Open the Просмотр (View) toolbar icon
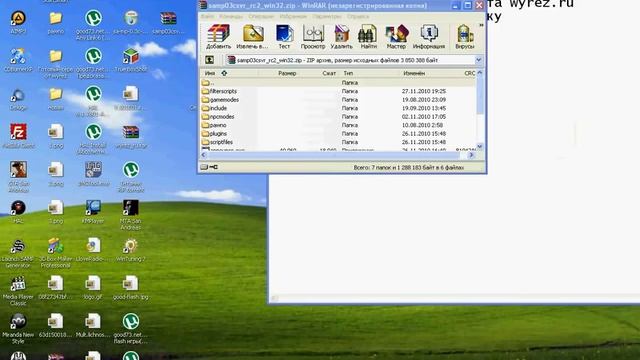This screenshot has height=360, width=640. pyautogui.click(x=313, y=37)
